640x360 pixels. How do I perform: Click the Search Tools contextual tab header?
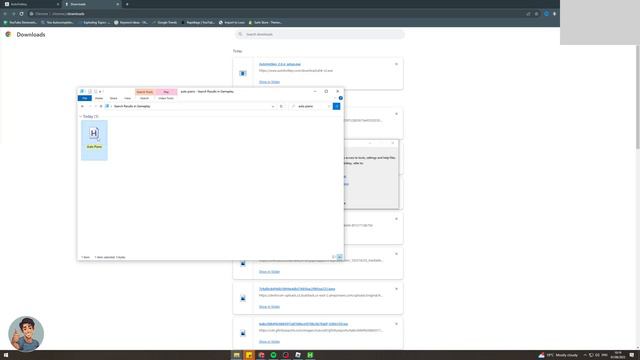coord(144,92)
